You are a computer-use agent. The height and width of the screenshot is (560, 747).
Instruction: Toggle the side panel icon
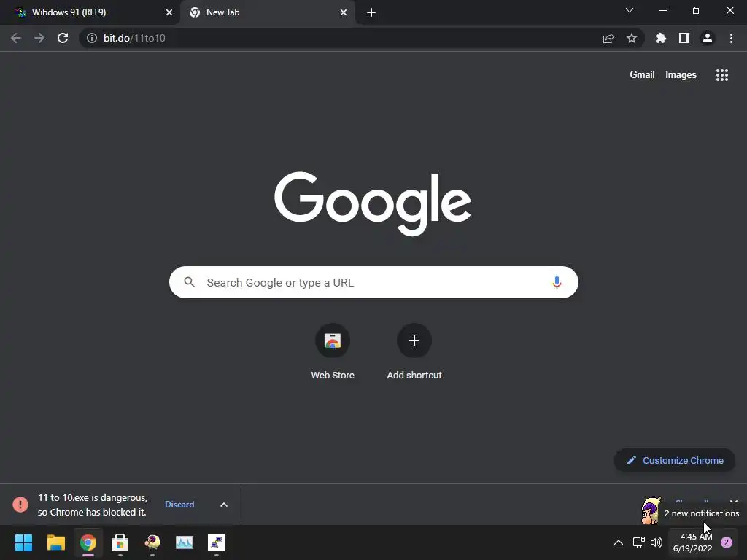coord(684,38)
